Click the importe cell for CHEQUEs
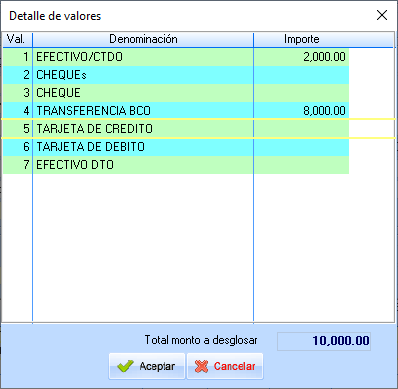The width and height of the screenshot is (398, 389). 301,75
